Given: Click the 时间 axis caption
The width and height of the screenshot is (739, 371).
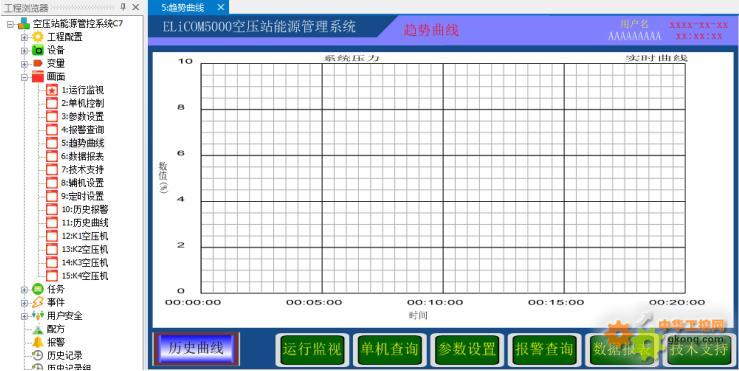Looking at the screenshot, I should [418, 315].
